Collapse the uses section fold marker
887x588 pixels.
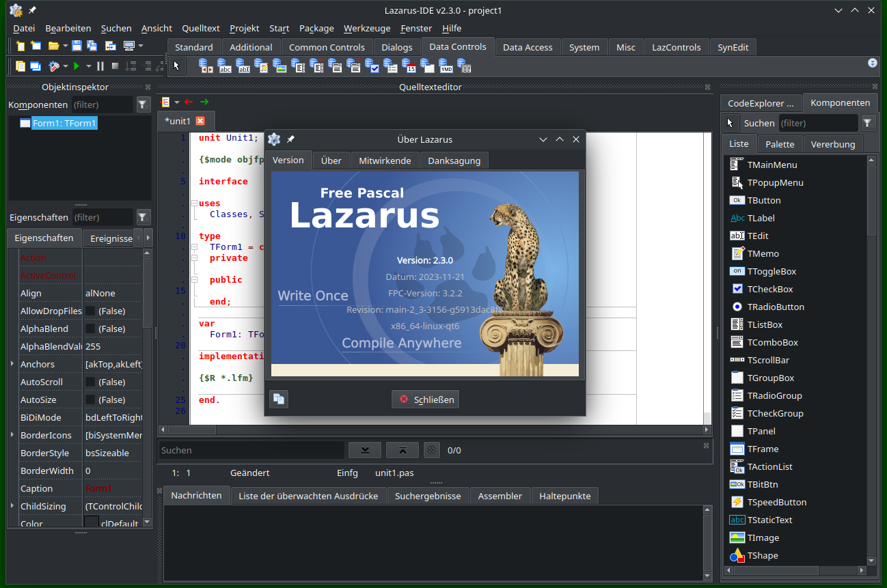pos(194,204)
